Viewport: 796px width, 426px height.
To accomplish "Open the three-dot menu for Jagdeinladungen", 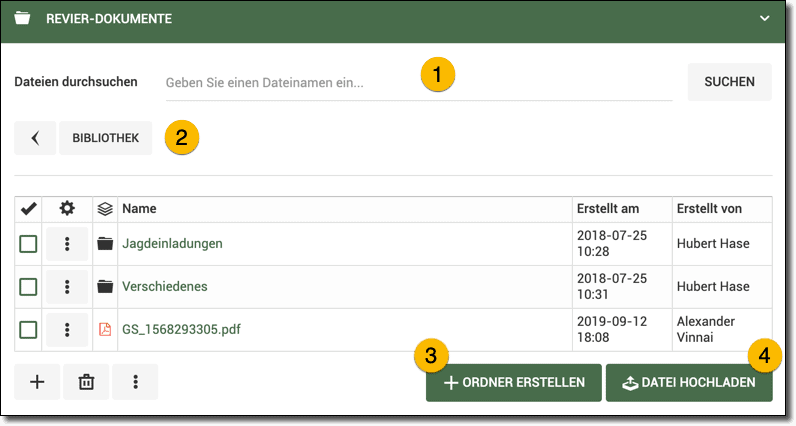I will click(x=67, y=244).
